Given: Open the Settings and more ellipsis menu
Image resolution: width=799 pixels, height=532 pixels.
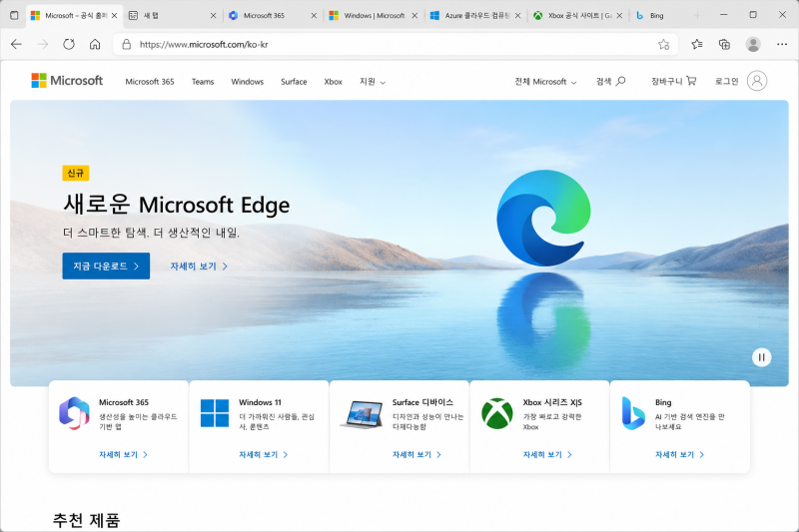Looking at the screenshot, I should (x=782, y=44).
